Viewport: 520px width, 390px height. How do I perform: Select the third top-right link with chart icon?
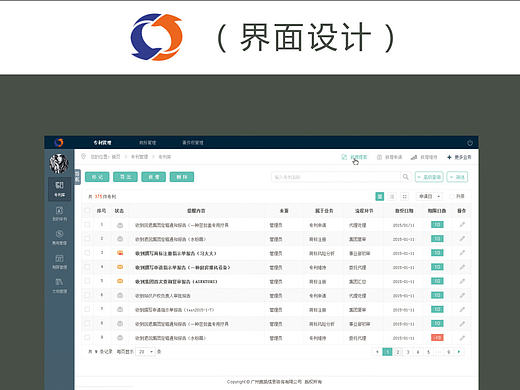coord(424,157)
